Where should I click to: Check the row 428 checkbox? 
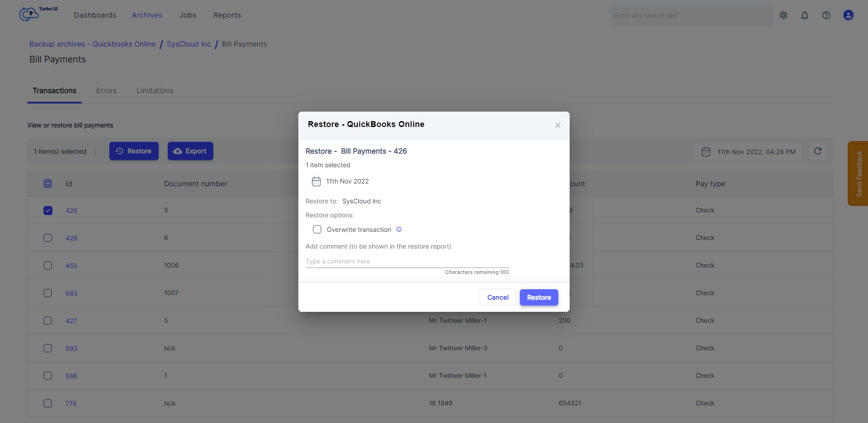pyautogui.click(x=47, y=238)
